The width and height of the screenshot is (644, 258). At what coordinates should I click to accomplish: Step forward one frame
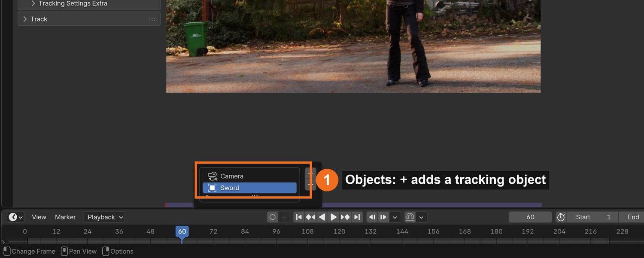(x=383, y=217)
